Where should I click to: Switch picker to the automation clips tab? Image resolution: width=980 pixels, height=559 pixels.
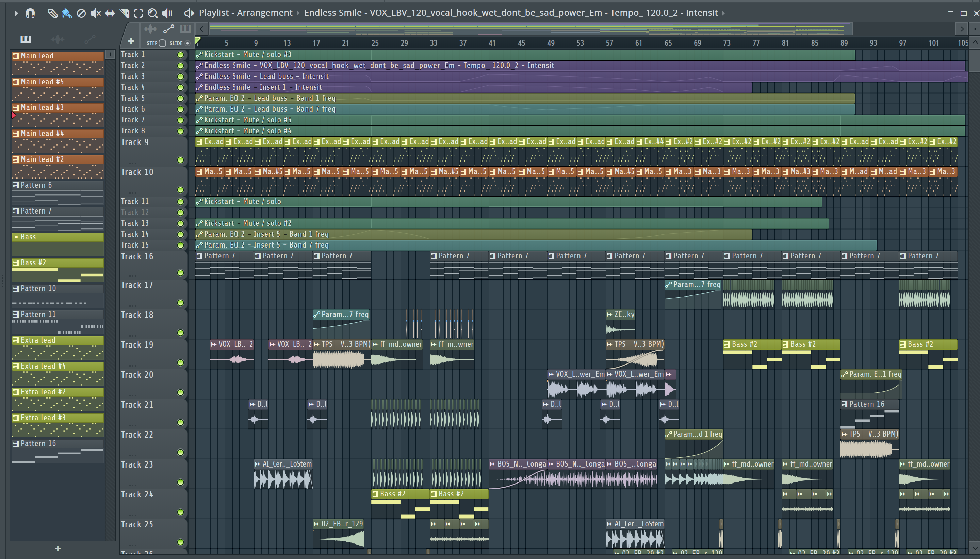point(89,39)
